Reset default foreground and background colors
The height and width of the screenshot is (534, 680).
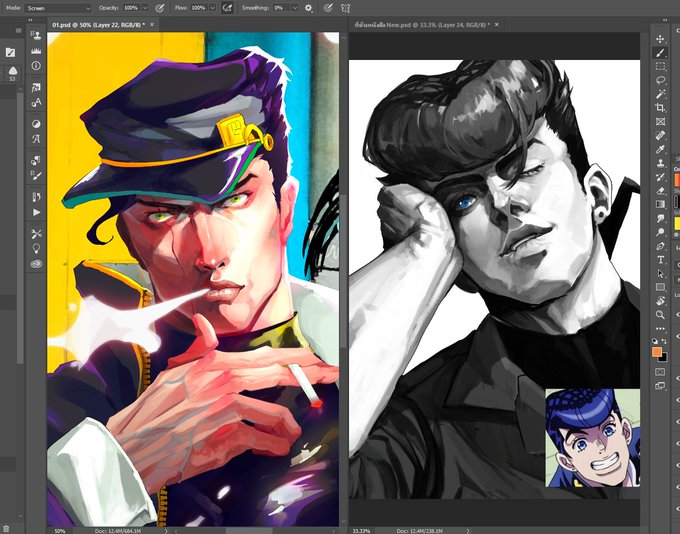(655, 341)
